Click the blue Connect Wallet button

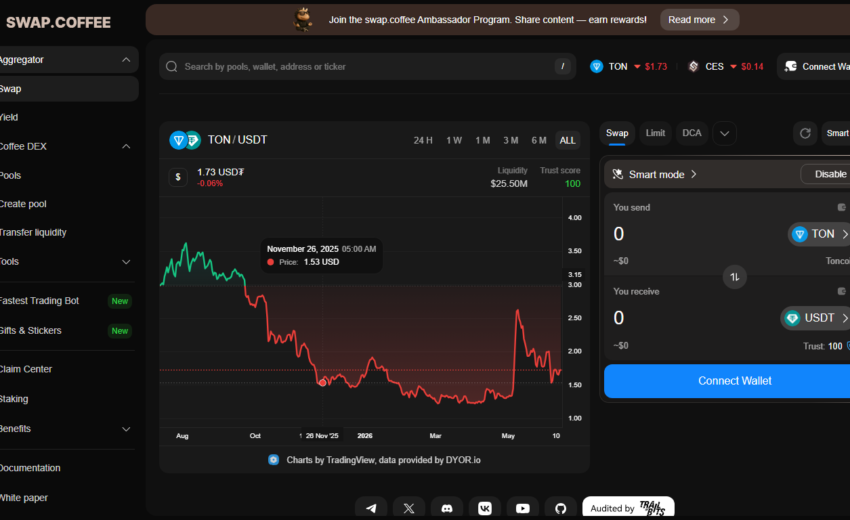pos(727,381)
